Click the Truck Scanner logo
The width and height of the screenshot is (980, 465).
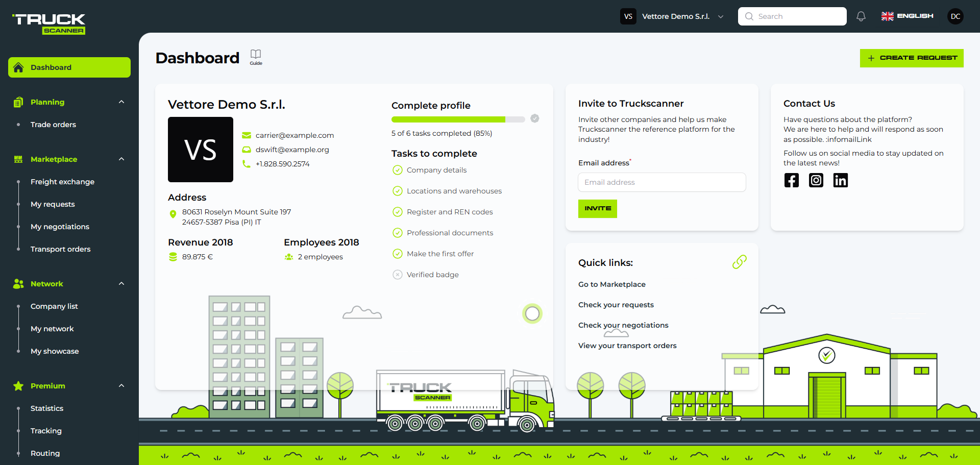point(47,23)
